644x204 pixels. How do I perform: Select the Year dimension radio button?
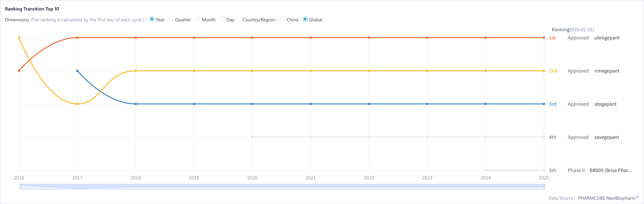(x=152, y=19)
